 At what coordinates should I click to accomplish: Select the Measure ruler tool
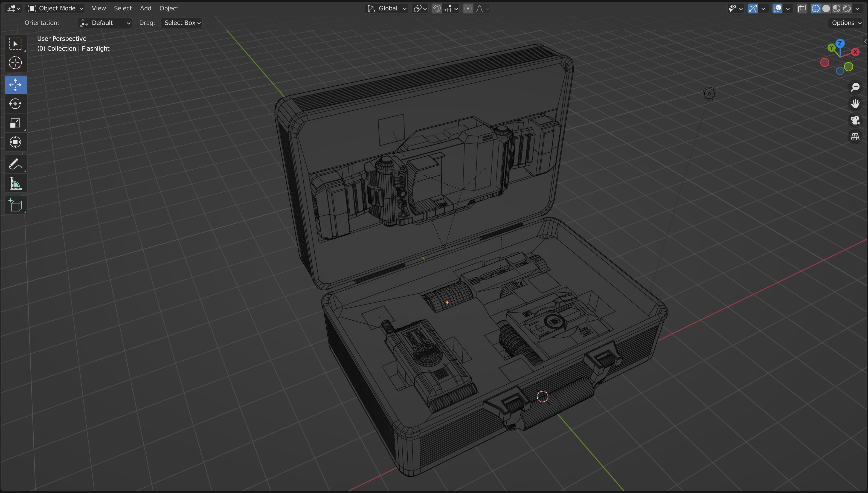(16, 184)
